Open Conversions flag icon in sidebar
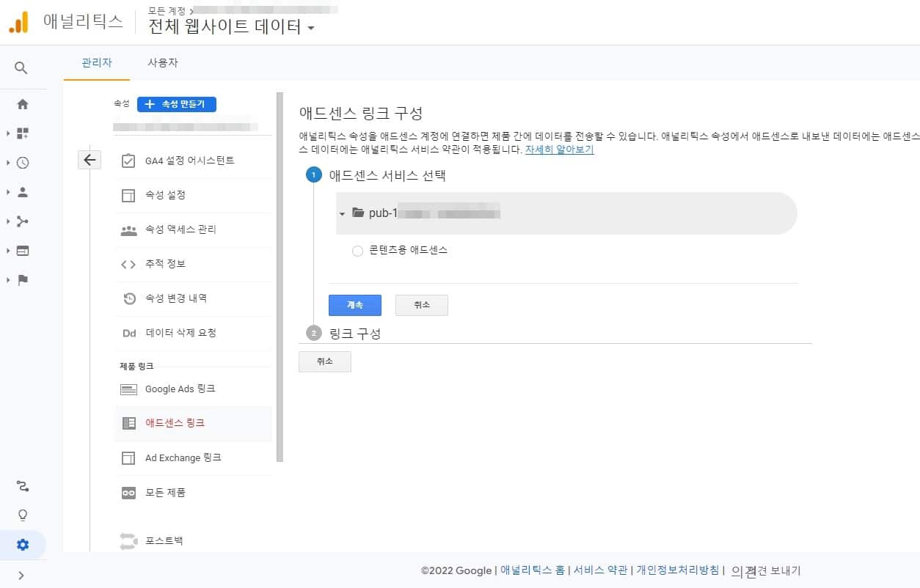Screen dimensions: 920x588 pos(23,280)
